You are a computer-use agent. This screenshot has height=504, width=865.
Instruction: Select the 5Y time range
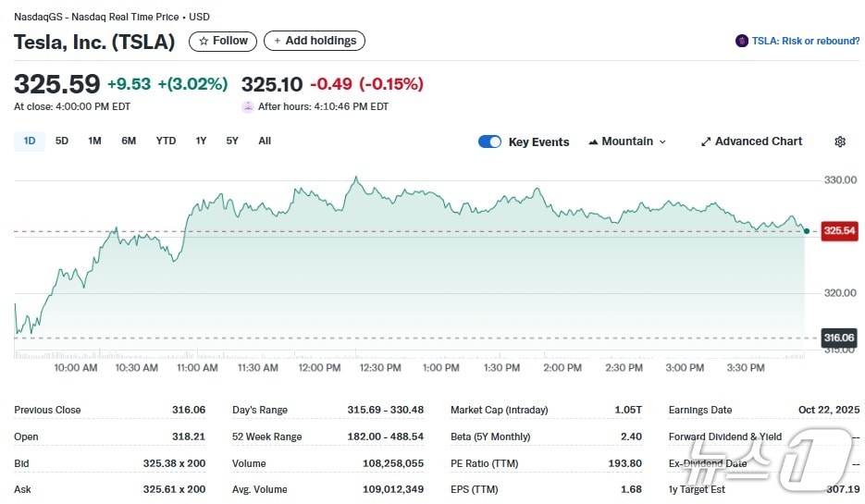(x=232, y=141)
